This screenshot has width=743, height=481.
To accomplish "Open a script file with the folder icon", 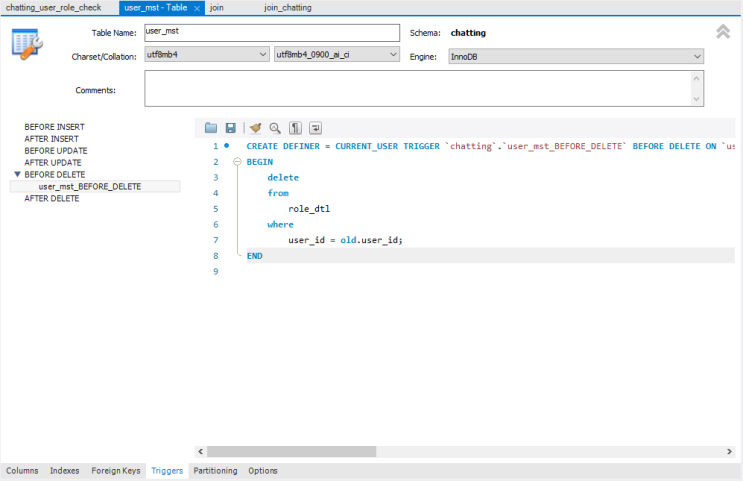I will 211,128.
